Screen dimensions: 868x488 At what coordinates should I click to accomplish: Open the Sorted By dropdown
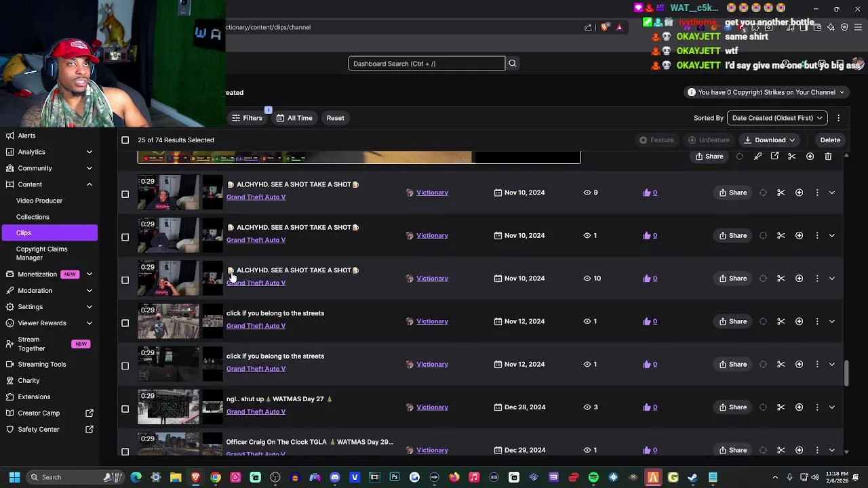[x=777, y=118]
